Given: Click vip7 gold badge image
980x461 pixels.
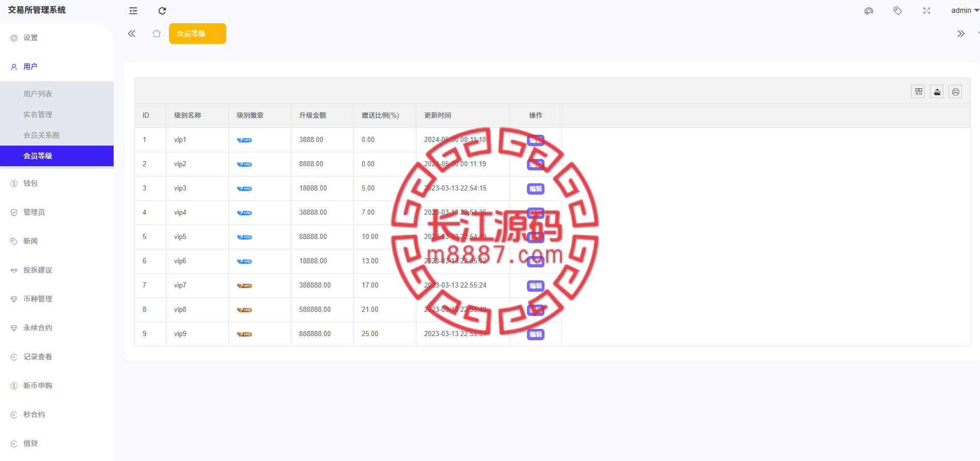Looking at the screenshot, I should coord(244,285).
